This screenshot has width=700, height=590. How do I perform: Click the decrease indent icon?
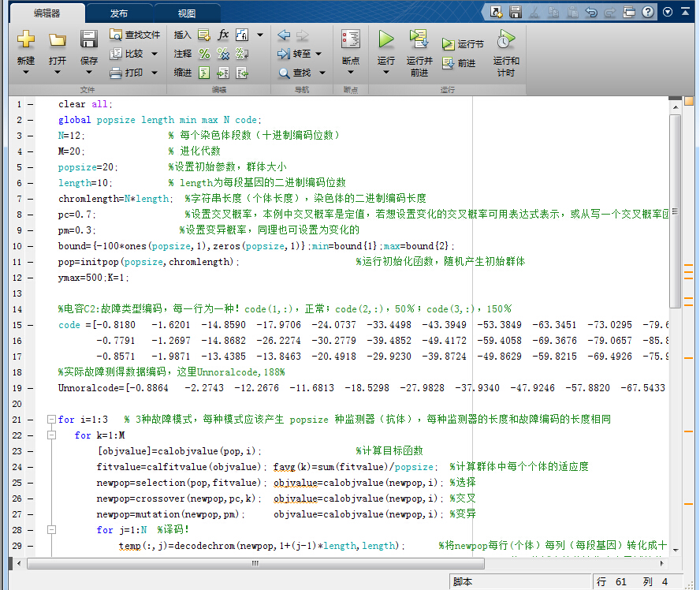coord(242,73)
